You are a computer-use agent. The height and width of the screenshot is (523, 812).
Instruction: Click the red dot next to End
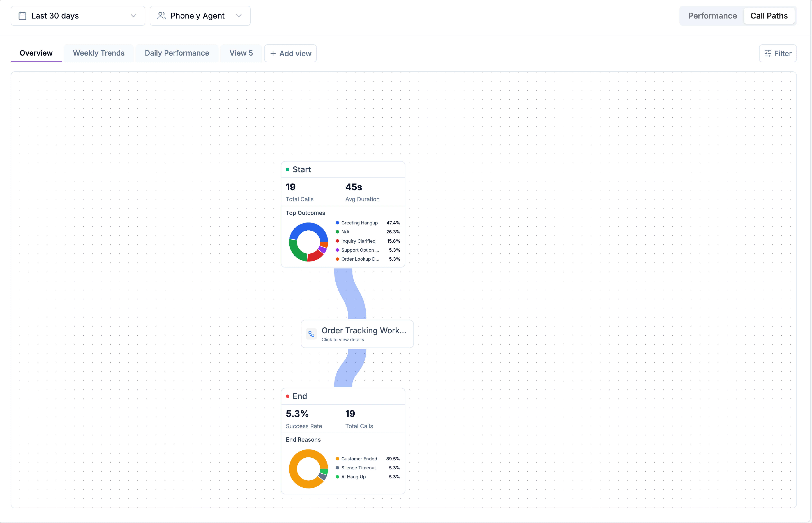[287, 396]
